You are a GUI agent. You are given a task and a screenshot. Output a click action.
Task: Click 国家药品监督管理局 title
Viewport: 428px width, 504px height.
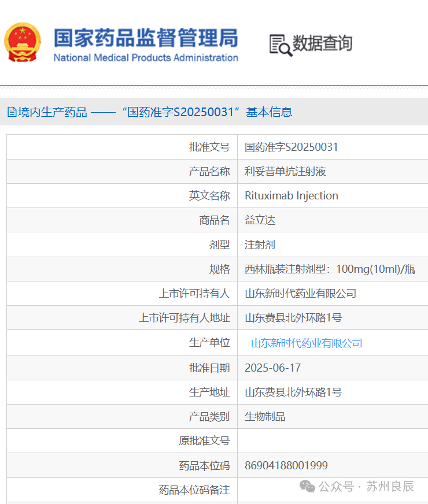tap(146, 38)
